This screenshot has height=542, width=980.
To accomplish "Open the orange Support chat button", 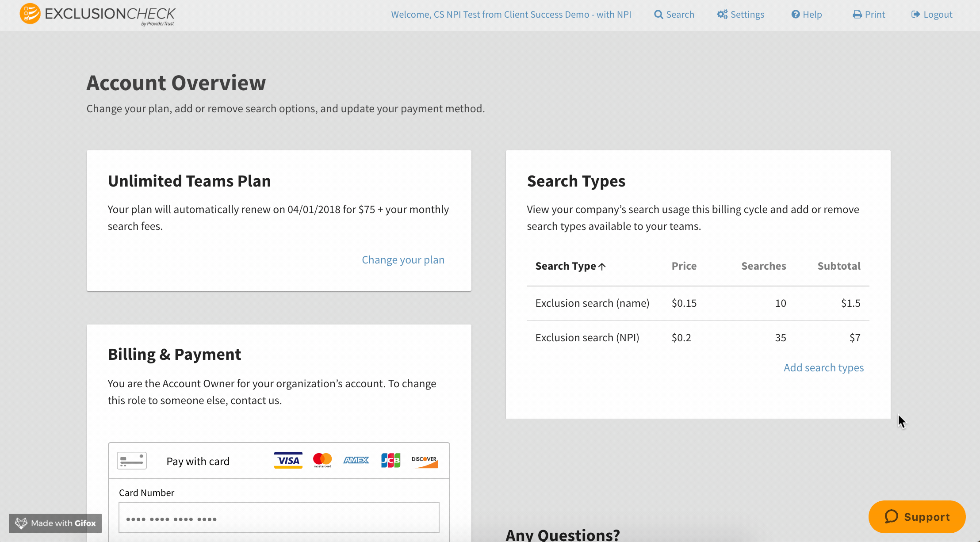I will [x=917, y=516].
